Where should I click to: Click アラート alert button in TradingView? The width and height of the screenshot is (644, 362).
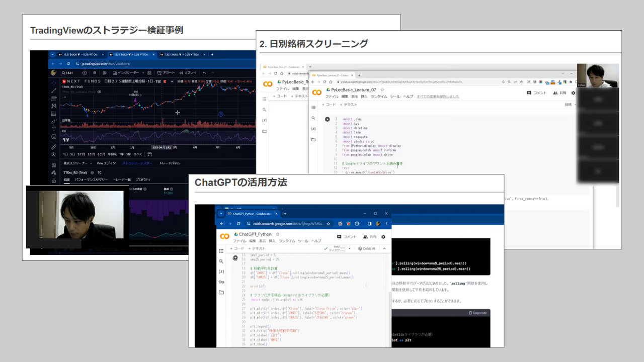pos(166,73)
